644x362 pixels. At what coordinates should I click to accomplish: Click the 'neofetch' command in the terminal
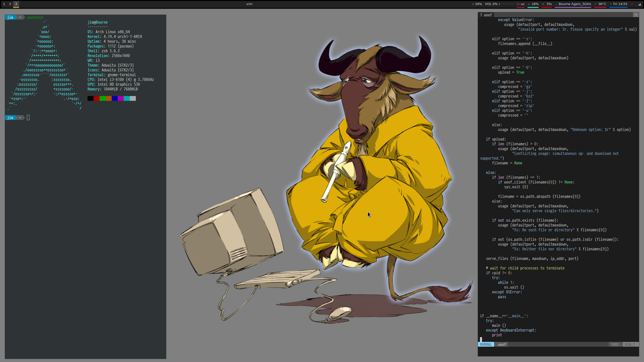click(x=35, y=18)
